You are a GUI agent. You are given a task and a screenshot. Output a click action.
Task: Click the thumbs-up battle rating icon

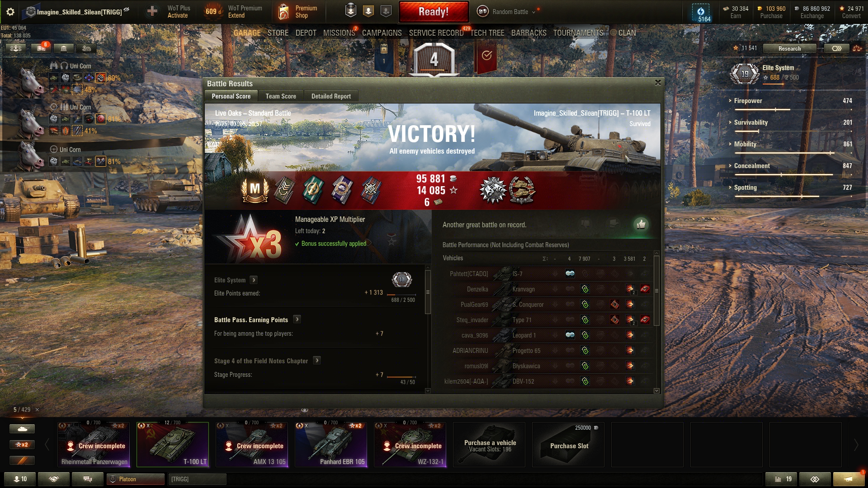(x=641, y=225)
